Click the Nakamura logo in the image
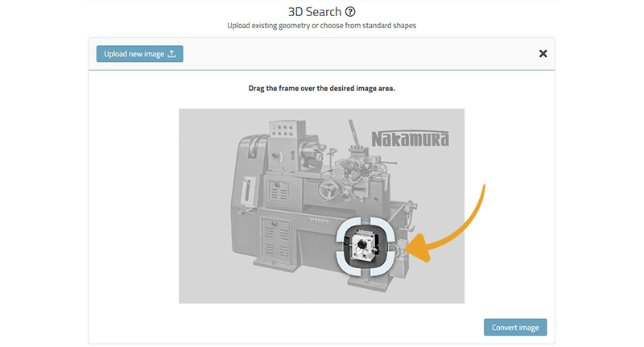The width and height of the screenshot is (644, 347). 410,138
